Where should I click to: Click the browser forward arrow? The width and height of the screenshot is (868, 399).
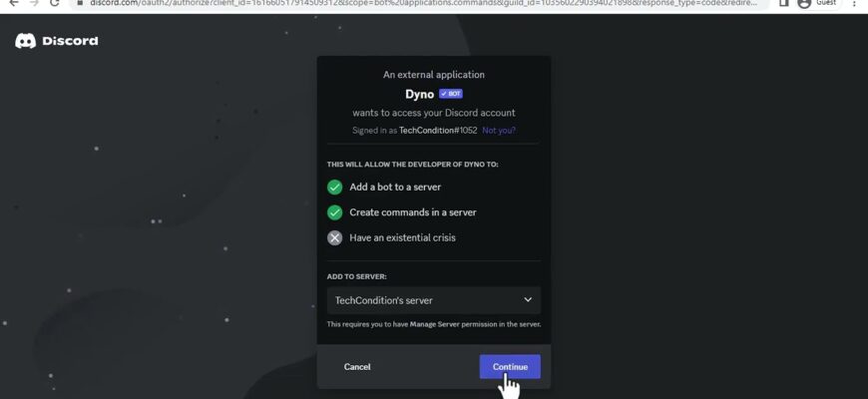[34, 3]
